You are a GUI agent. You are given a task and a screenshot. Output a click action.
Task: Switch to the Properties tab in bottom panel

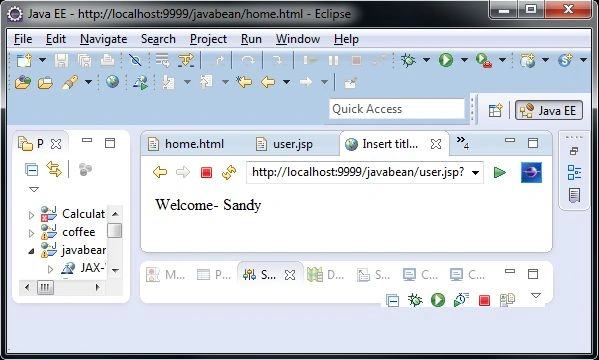pyautogui.click(x=214, y=274)
